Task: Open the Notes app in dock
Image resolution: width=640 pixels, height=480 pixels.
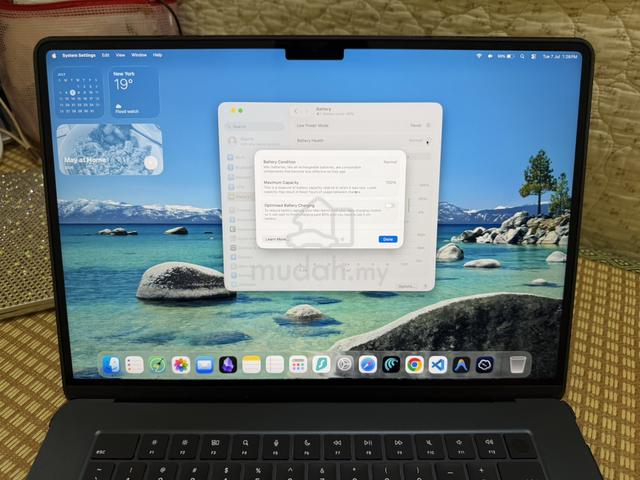Action: [x=251, y=364]
